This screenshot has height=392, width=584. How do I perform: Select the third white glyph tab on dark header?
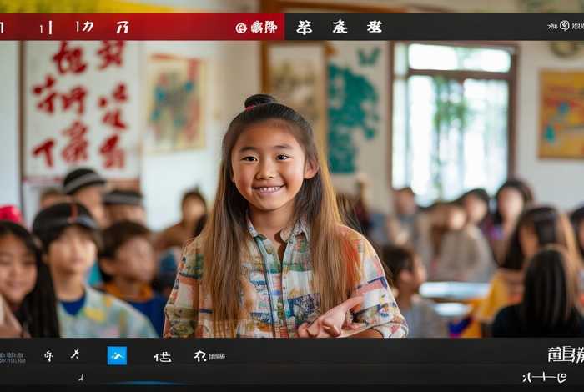(375, 27)
